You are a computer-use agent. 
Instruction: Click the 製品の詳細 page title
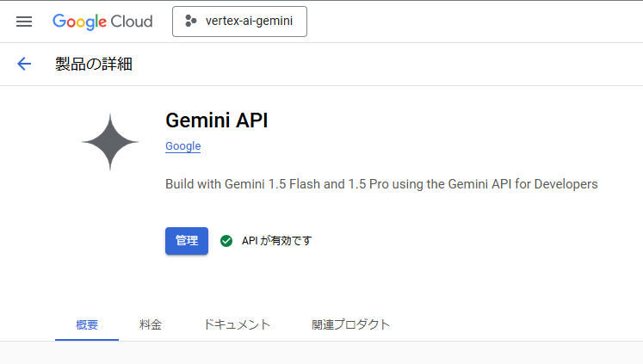pos(94,64)
